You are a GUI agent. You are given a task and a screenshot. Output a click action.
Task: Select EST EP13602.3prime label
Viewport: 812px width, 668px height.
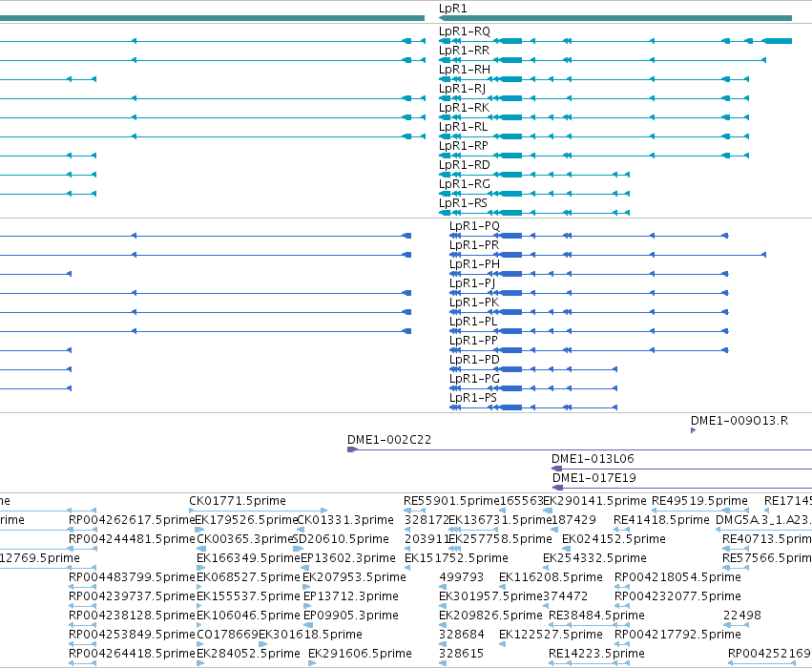(348, 559)
